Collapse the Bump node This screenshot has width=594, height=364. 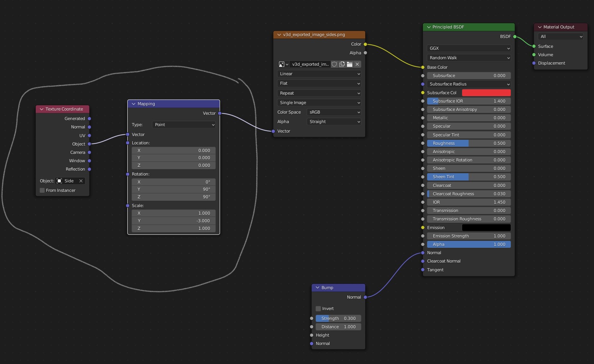(x=318, y=288)
